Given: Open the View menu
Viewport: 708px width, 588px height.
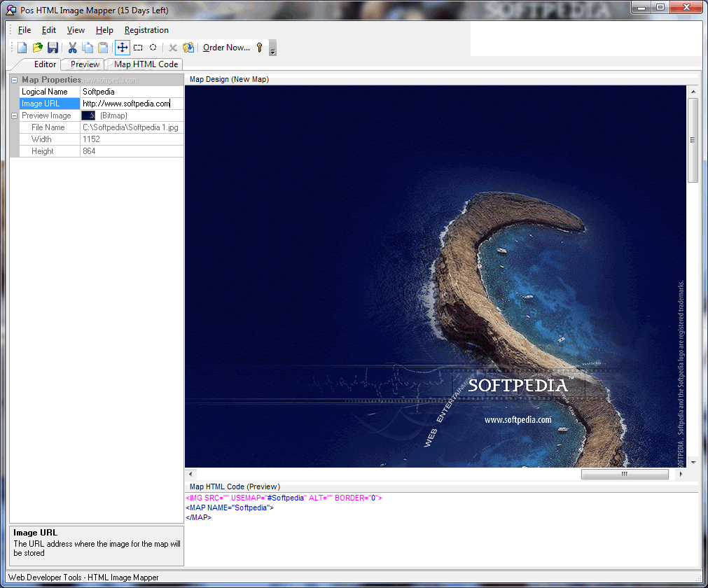Looking at the screenshot, I should point(76,30).
